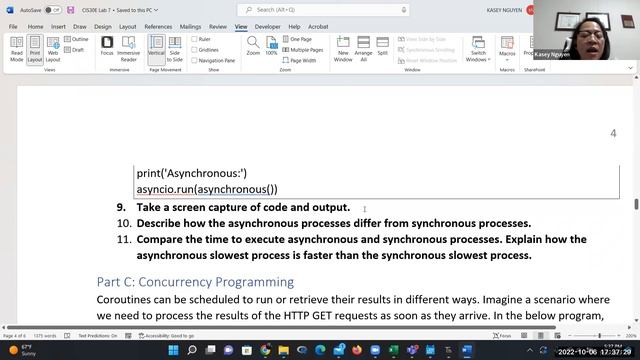Open the Acrobat tab
640x360 pixels.
tap(318, 27)
